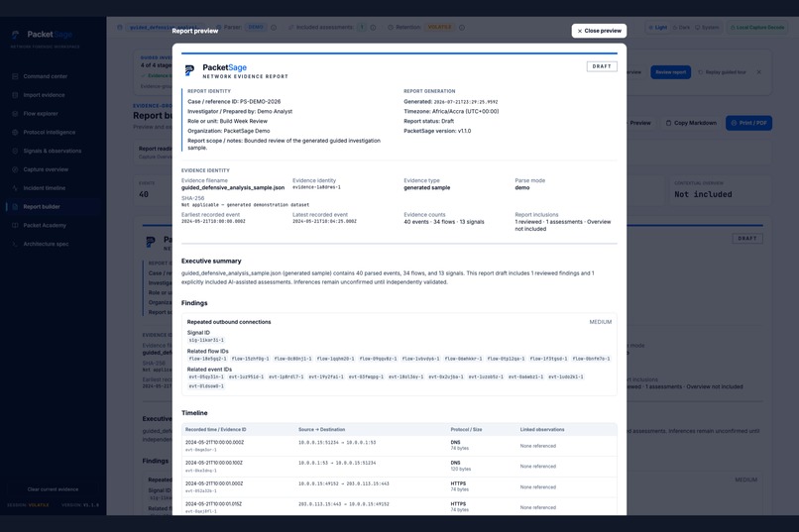The height and width of the screenshot is (532, 799).
Task: Click the Packet Academy book icon
Action: click(15, 225)
